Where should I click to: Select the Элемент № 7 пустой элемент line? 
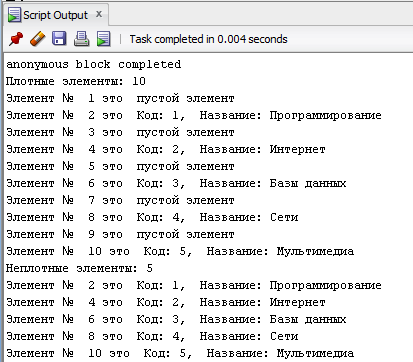(120, 200)
